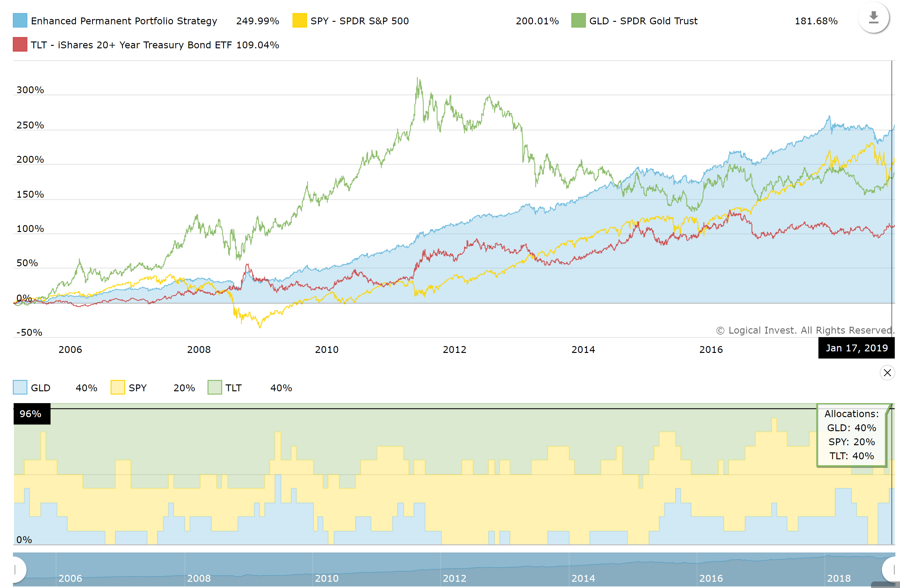Click GLD light blue allocation swatch
The image size is (900, 588).
20,387
